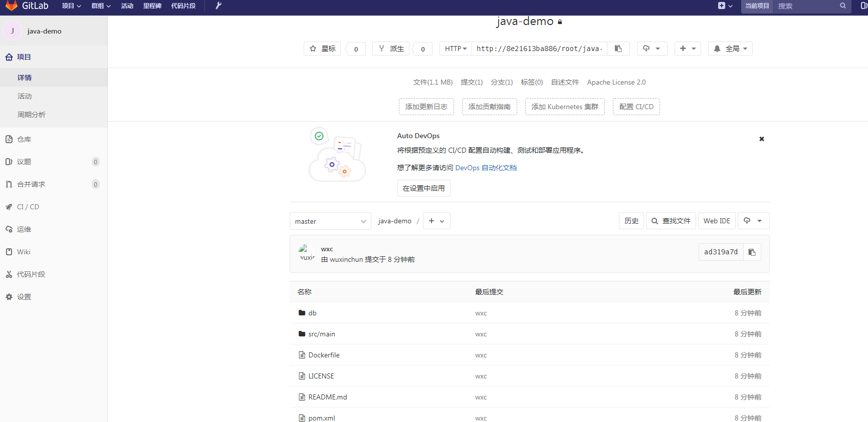868x422 pixels.
Task: Select the repository URL text field
Action: click(x=540, y=49)
